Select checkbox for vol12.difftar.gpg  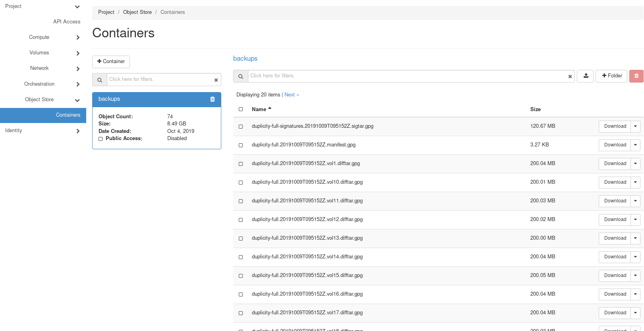coord(241,220)
